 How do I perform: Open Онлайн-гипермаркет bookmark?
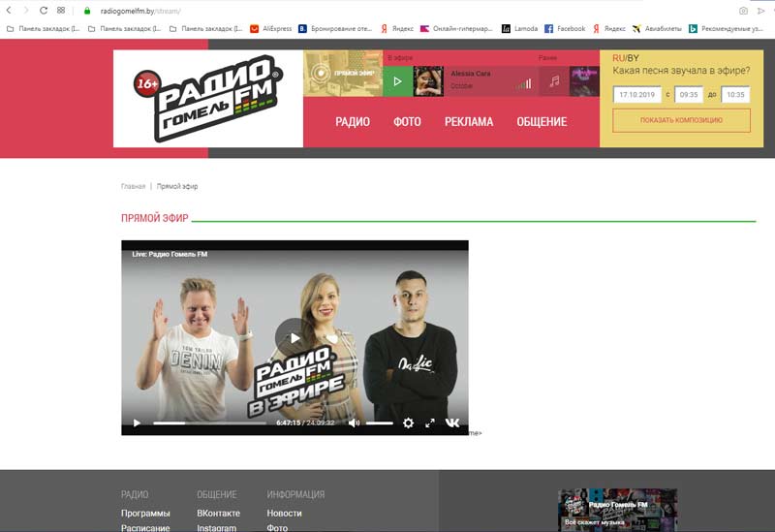(456, 29)
